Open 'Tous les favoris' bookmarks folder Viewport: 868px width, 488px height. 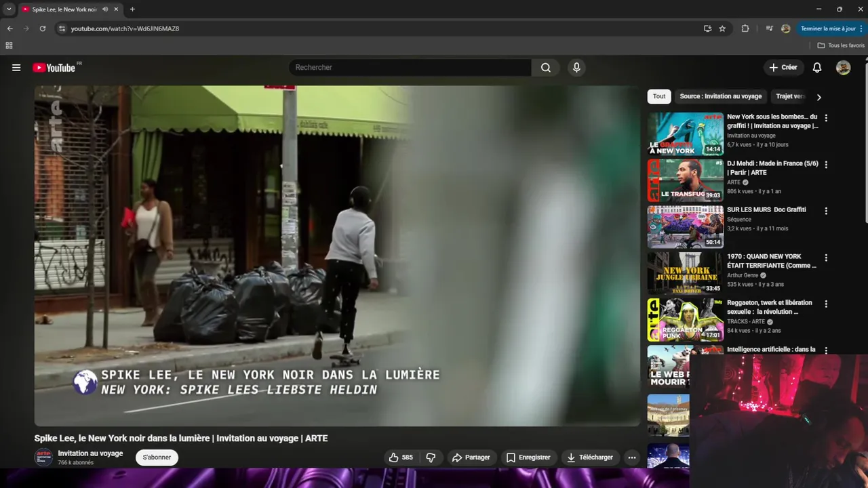pyautogui.click(x=841, y=45)
